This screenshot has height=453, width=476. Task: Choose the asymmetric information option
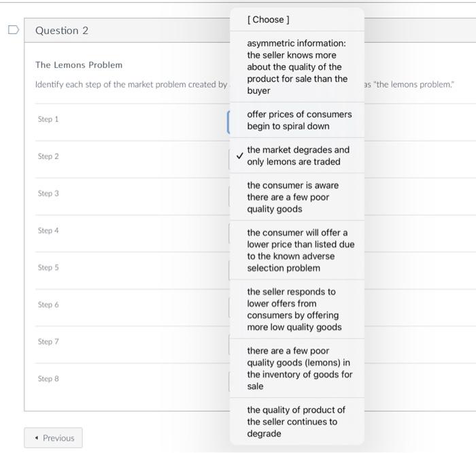(x=296, y=67)
